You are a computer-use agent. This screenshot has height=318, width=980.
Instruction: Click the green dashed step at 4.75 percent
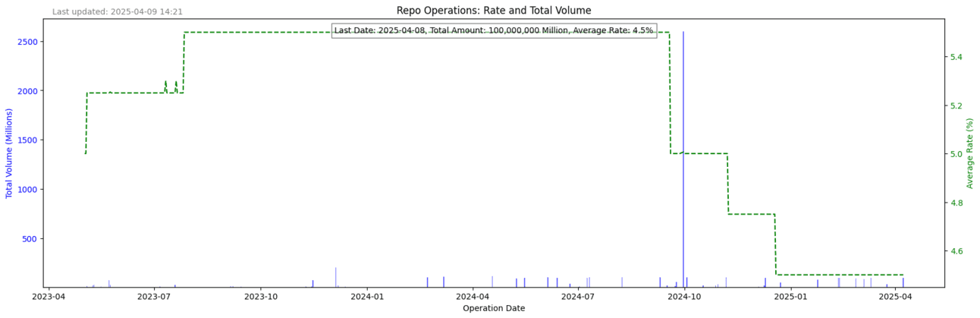(751, 214)
